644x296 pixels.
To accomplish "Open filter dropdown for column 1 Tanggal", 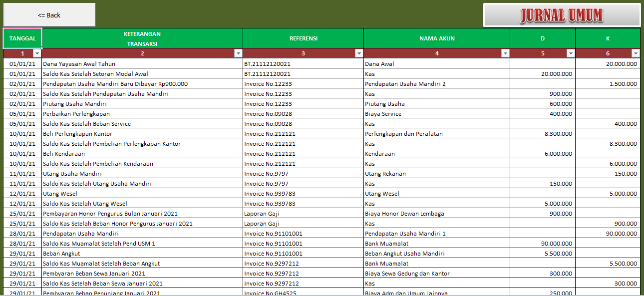I will (x=37, y=53).
